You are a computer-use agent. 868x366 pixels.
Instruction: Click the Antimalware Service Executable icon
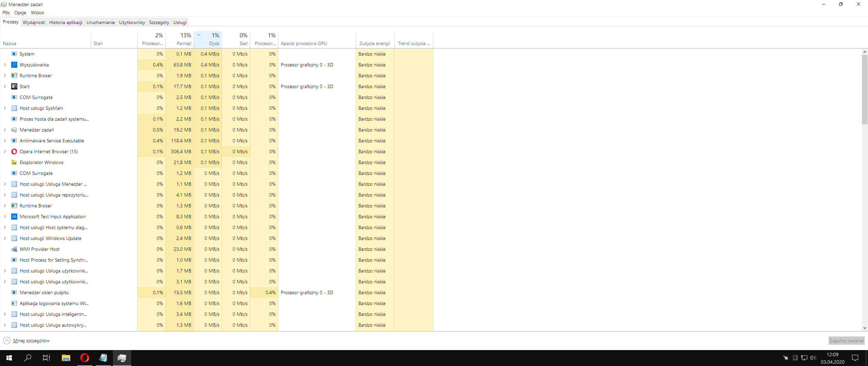14,141
